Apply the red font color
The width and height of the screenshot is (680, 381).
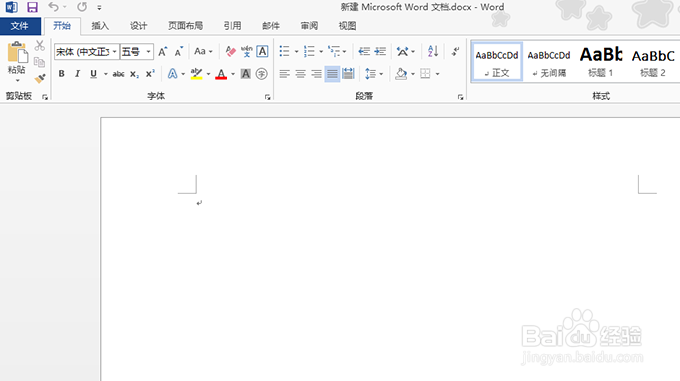tap(221, 74)
